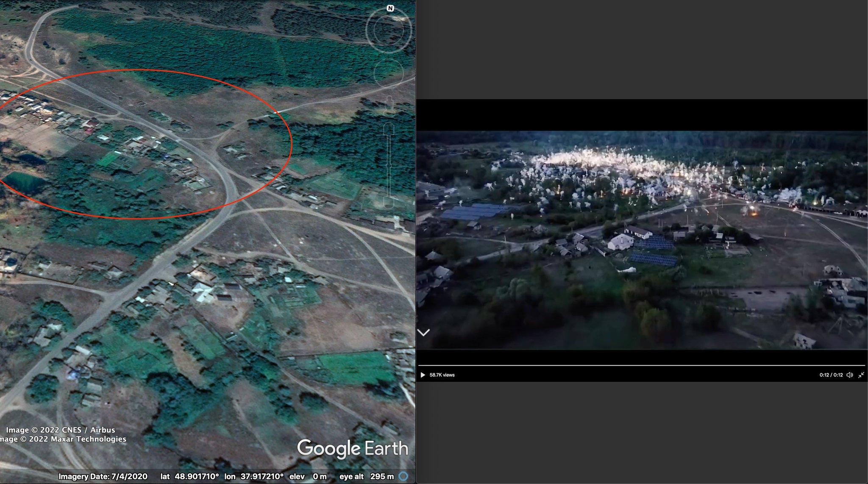Image resolution: width=868 pixels, height=484 pixels.
Task: Click the 58.7K views label
Action: (x=442, y=375)
